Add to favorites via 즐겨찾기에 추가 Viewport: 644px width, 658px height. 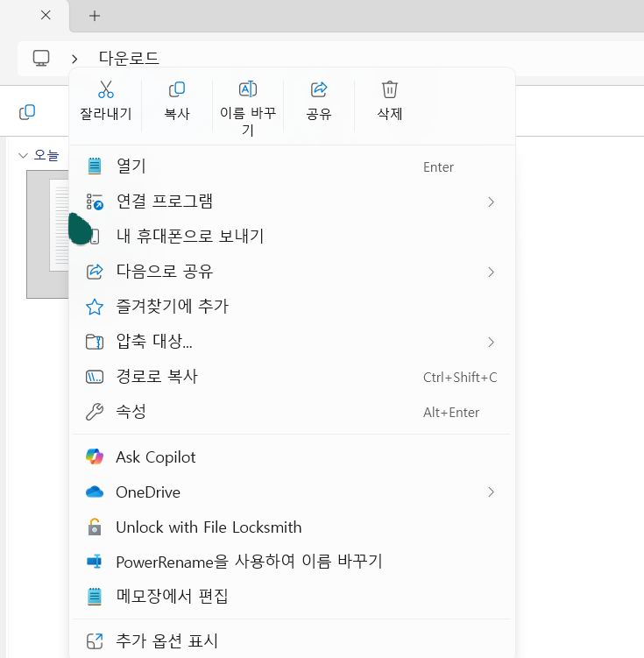coord(172,307)
